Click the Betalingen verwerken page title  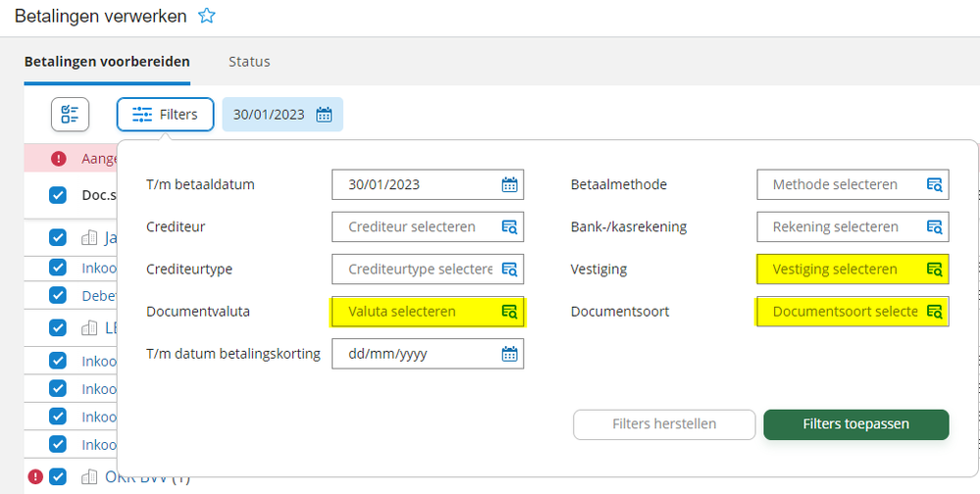(101, 17)
